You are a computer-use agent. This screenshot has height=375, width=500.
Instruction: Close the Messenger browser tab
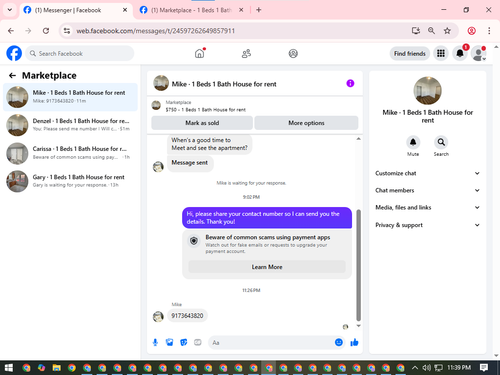coord(125,10)
